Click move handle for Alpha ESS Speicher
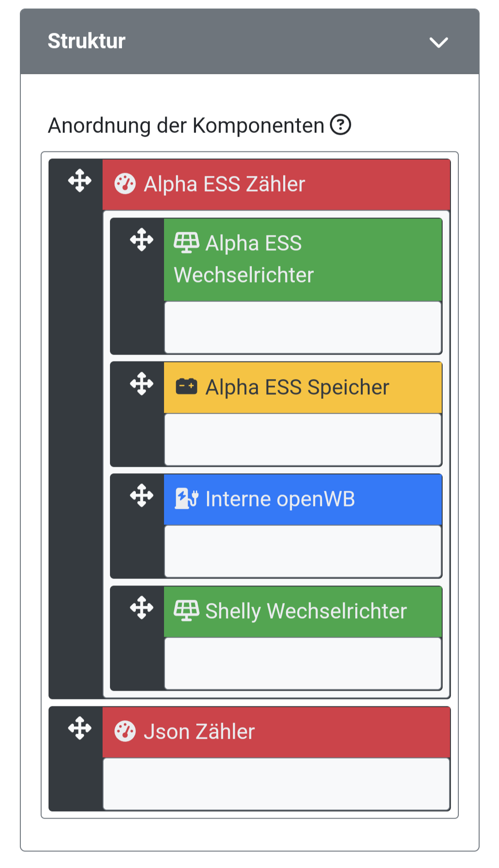The width and height of the screenshot is (499, 868). pos(141,384)
